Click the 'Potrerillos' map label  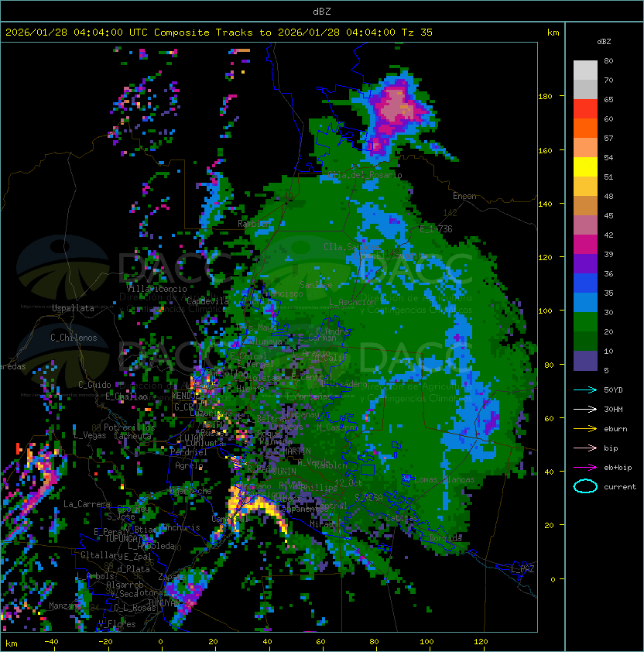129,427
